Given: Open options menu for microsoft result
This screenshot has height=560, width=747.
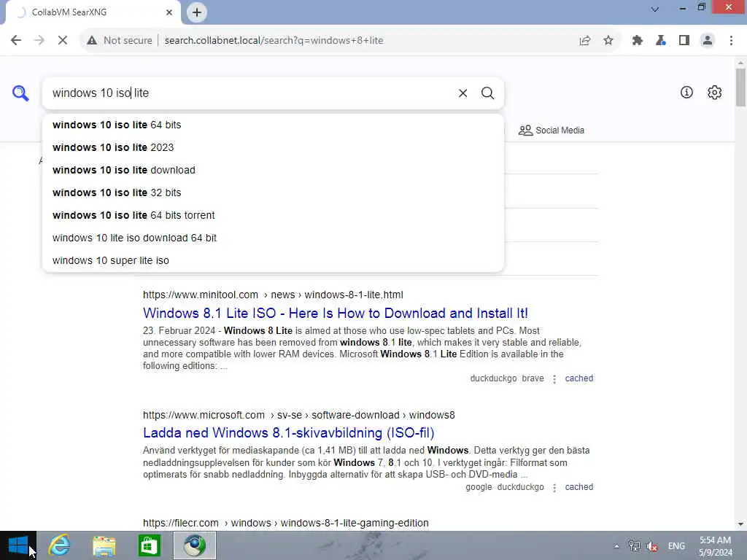Looking at the screenshot, I should coord(554,488).
